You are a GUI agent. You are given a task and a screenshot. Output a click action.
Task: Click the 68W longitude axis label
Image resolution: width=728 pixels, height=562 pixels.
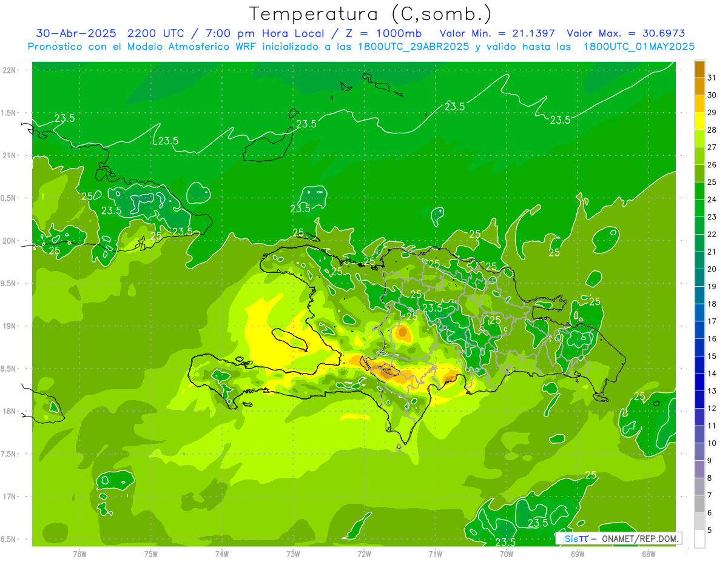[x=649, y=553]
